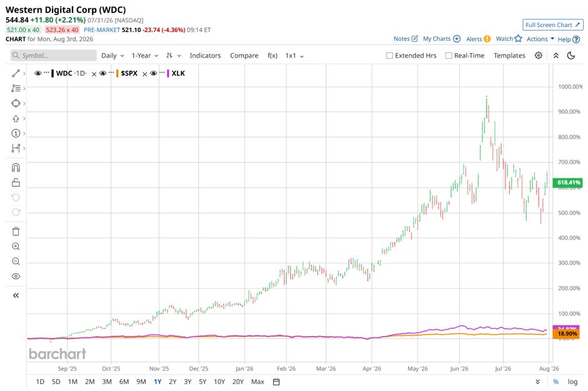Zoom in with the plus magnifier
This screenshot has height=391, width=588.
[x=16, y=246]
